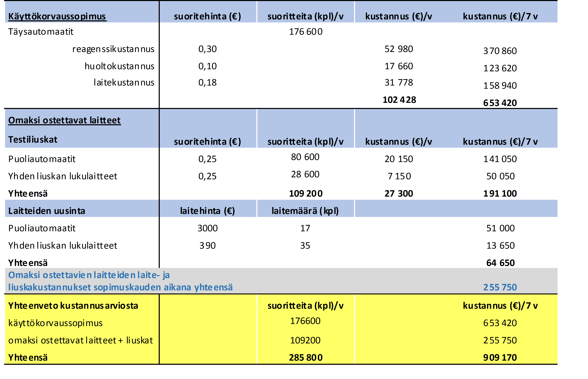588x379 pixels.
Task: Select "Yhteensä" label in yellow summary
Action: 28,358
